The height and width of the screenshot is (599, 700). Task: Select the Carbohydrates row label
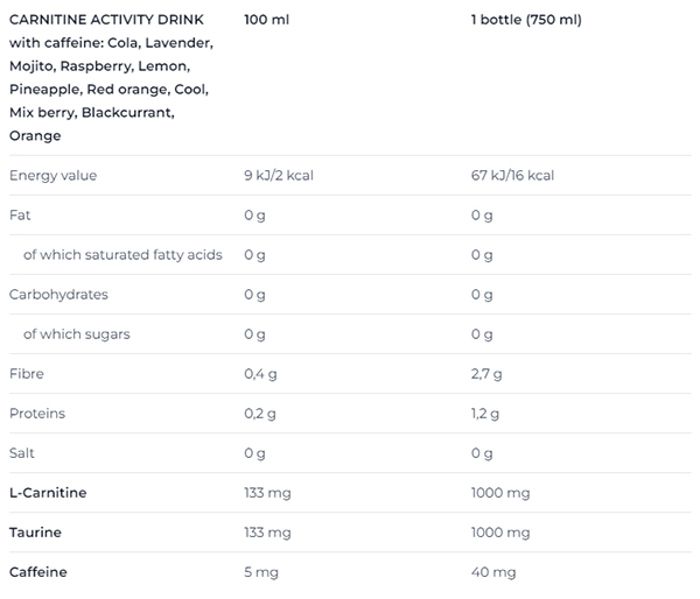pos(58,294)
